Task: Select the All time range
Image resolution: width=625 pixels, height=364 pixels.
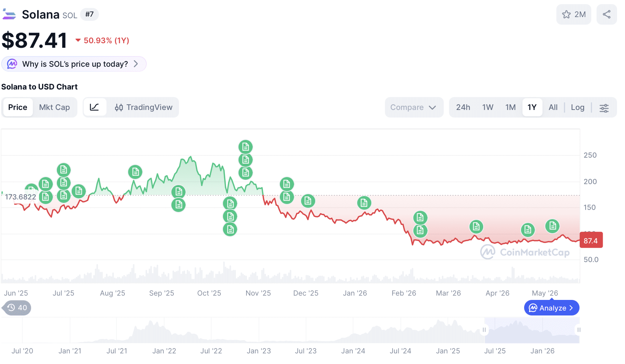Action: tap(553, 107)
